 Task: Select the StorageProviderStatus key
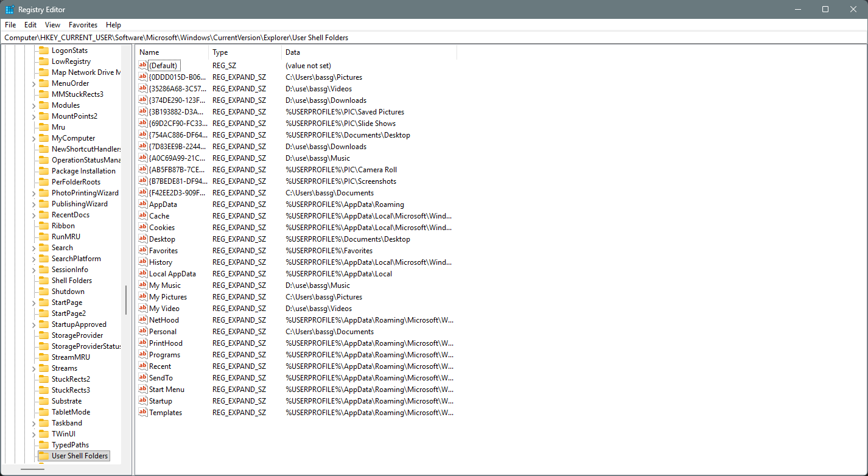[86, 346]
